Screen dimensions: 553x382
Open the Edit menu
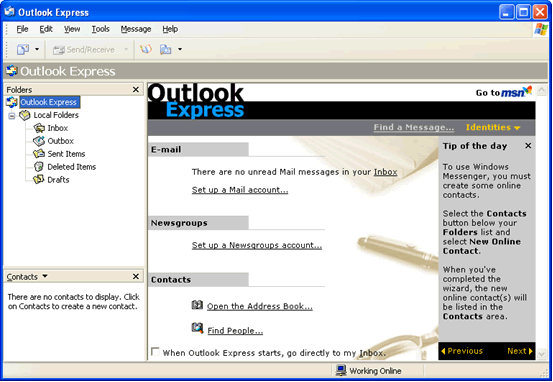(46, 29)
